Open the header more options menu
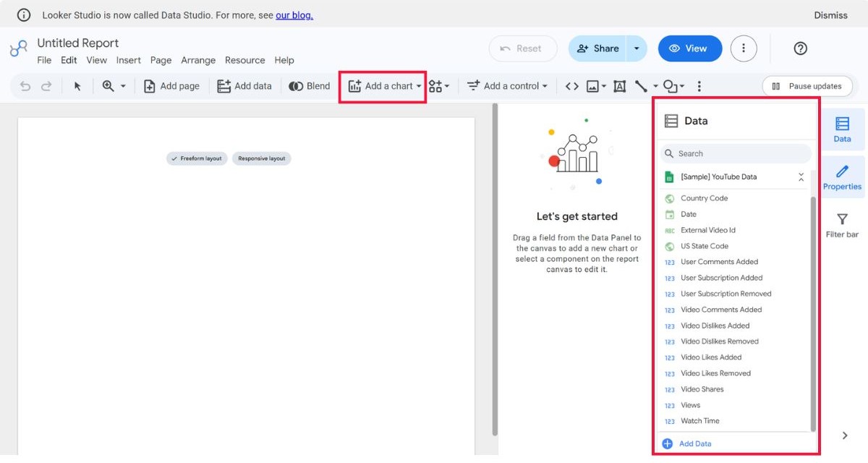Screen dimensions: 868x463 744,48
